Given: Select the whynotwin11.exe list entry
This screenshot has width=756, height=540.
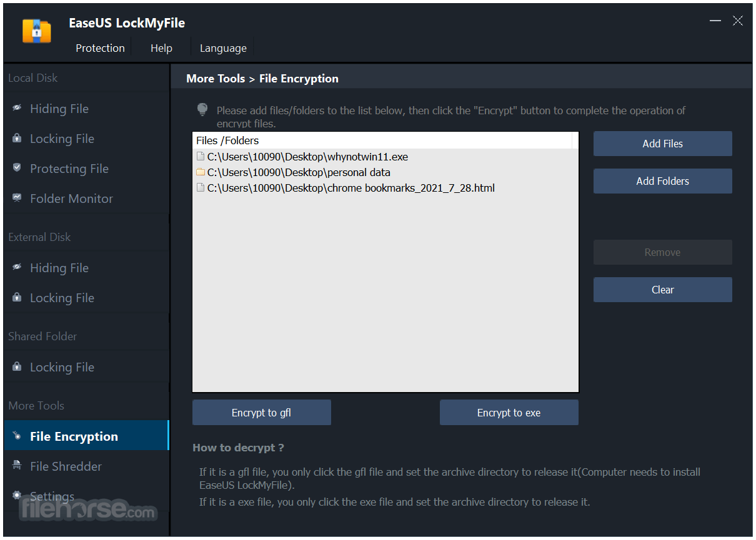Looking at the screenshot, I should coord(385,157).
